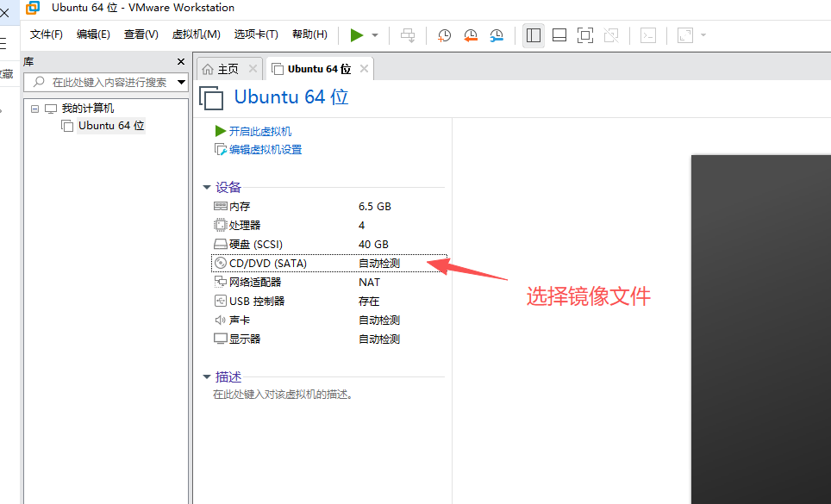
Task: Collapse the 我的计算机 tree node
Action: click(35, 109)
